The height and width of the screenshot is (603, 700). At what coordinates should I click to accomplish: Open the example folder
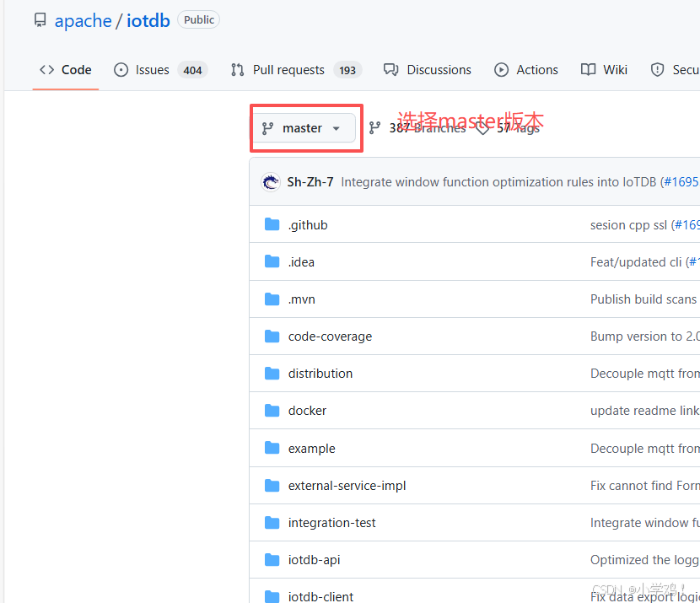(x=311, y=448)
